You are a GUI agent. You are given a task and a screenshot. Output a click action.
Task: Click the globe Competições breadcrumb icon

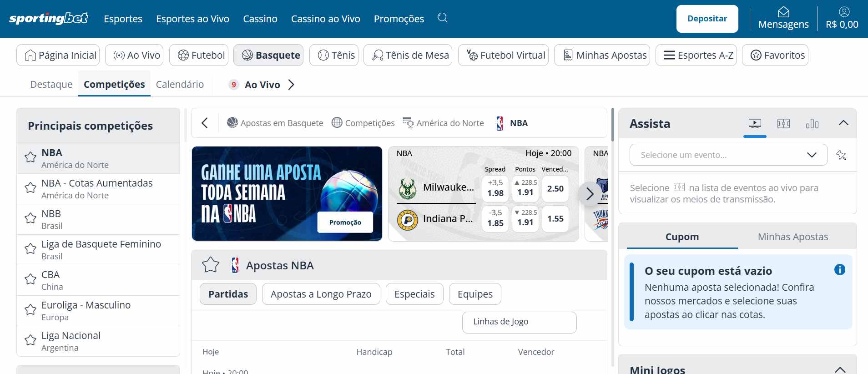tap(337, 122)
